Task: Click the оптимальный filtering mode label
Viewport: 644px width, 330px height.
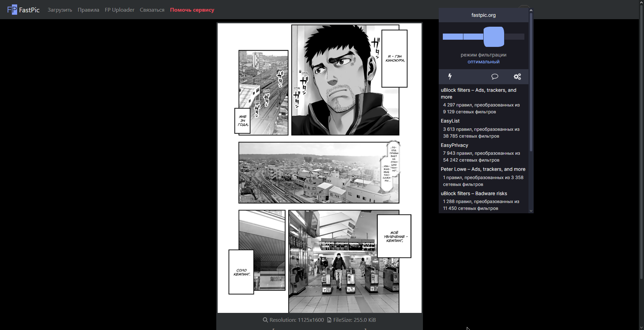Action: 484,62
